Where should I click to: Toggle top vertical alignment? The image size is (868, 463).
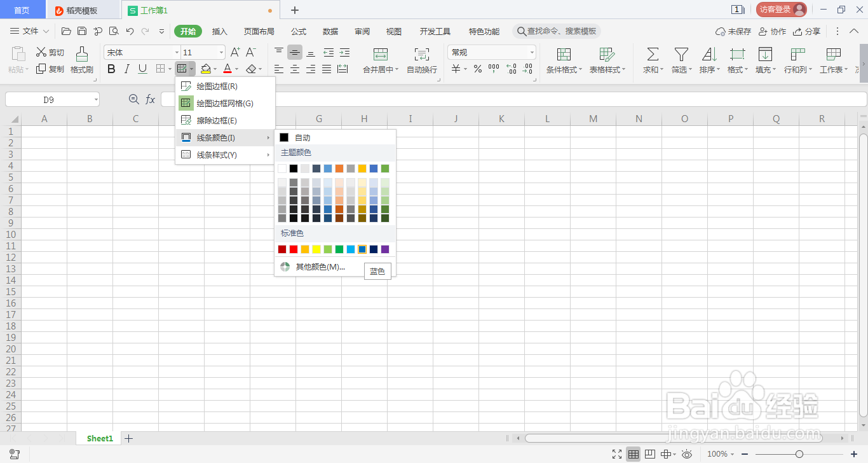coord(279,52)
